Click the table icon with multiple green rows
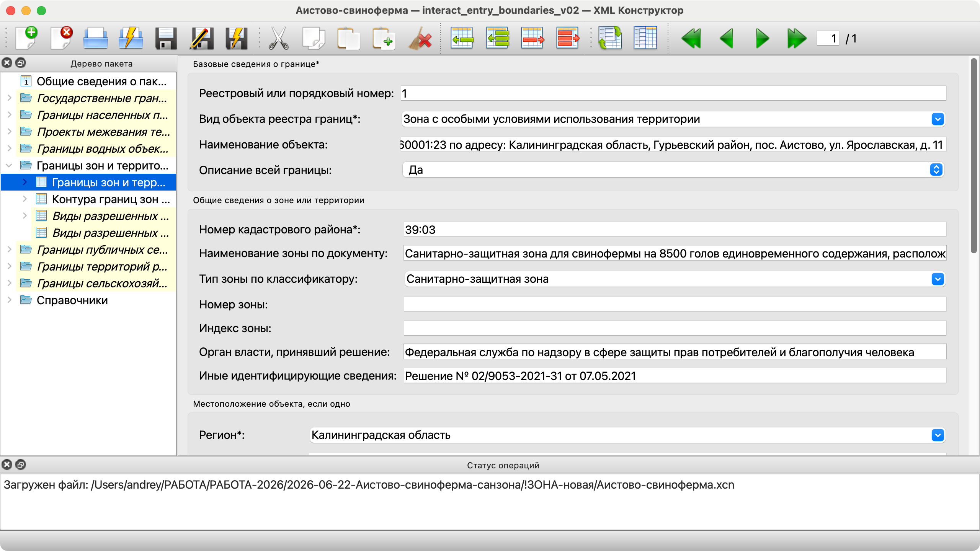This screenshot has height=551, width=980. pyautogui.click(x=497, y=38)
